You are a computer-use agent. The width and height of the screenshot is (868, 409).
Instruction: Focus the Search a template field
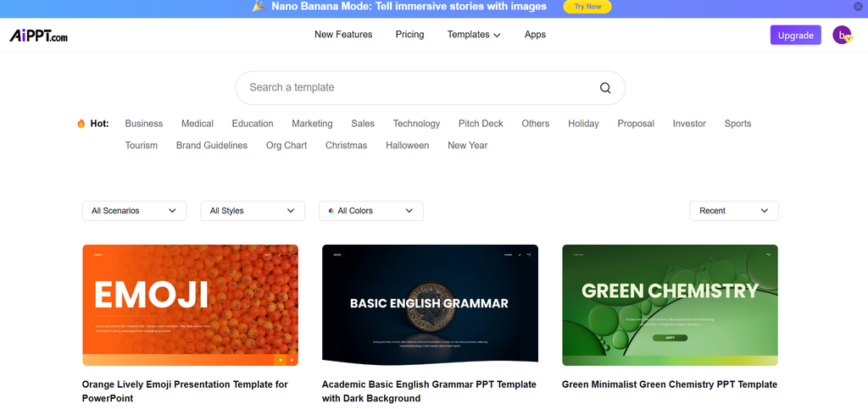(x=415, y=87)
